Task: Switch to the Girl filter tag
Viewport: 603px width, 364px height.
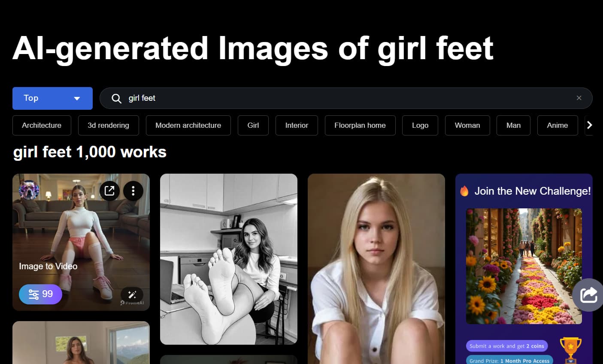Action: coord(253,125)
